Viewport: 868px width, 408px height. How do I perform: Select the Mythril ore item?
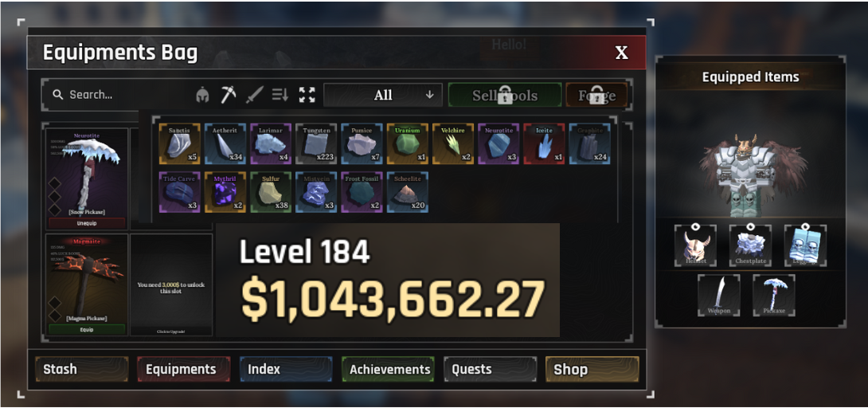pos(225,192)
